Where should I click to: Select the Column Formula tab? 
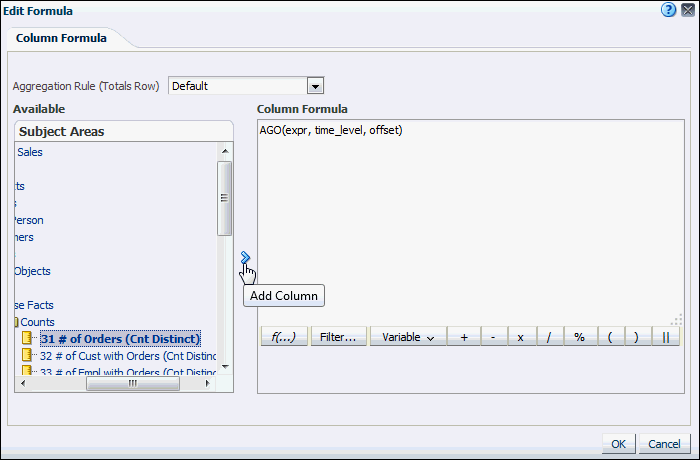[62, 38]
